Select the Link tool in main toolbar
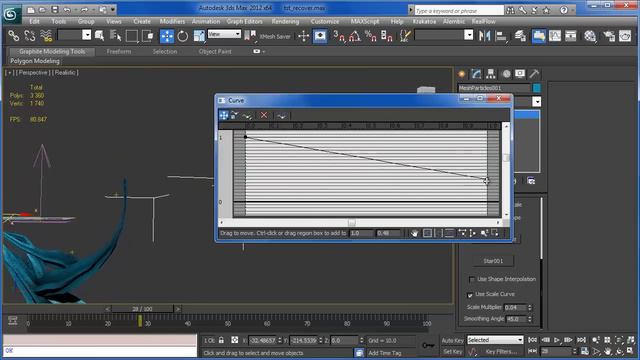The image size is (640, 360). click(x=13, y=36)
